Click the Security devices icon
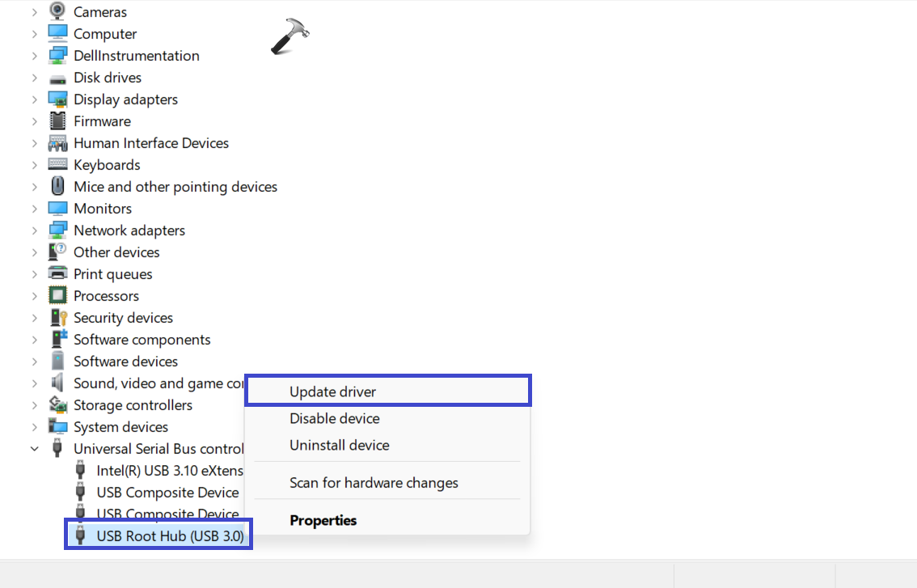Screen dimensions: 917x588 click(57, 318)
